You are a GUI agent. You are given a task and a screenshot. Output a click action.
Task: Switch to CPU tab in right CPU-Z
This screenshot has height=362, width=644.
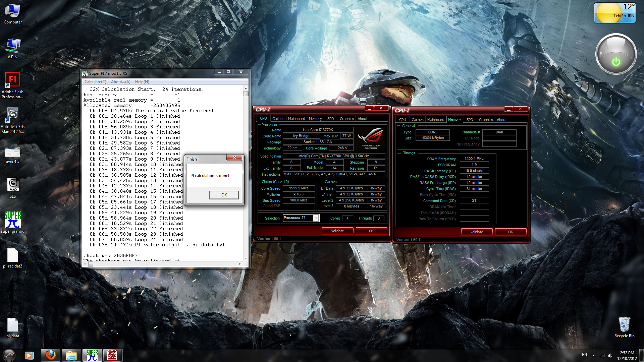pos(402,120)
